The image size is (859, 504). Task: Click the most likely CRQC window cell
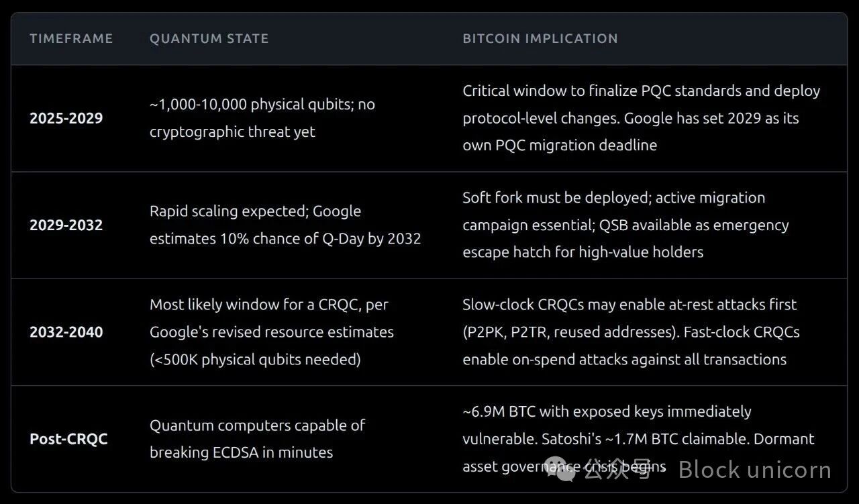[x=271, y=332]
